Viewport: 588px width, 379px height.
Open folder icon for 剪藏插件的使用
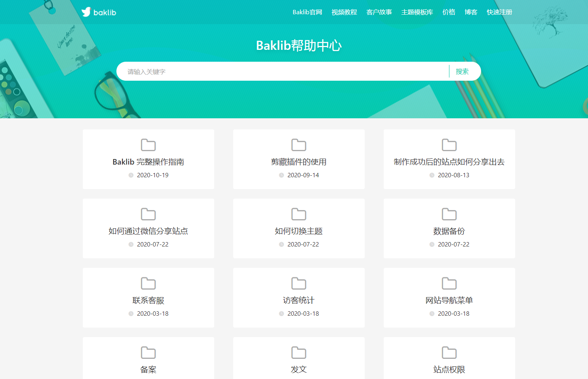point(299,145)
